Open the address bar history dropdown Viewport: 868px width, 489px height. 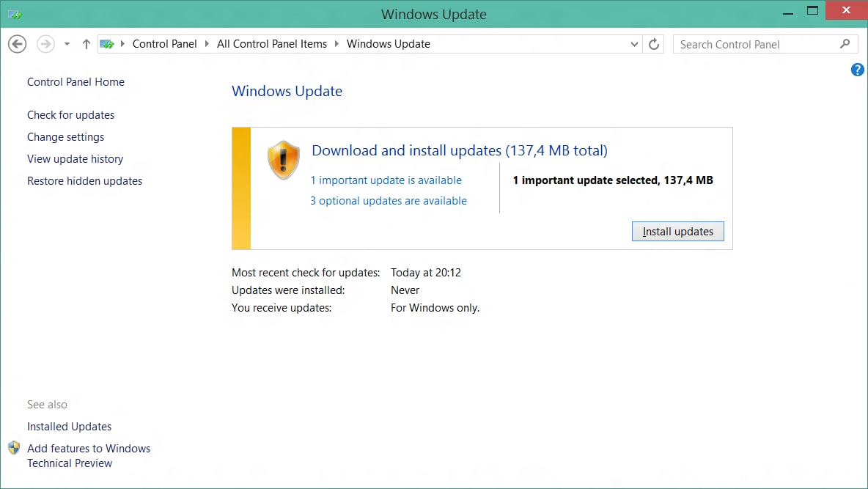tap(634, 44)
